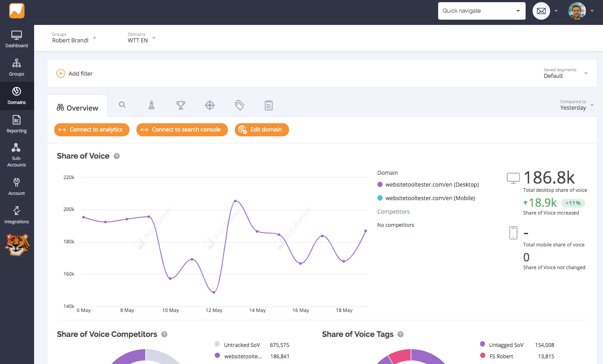This screenshot has height=364, width=603.
Task: Click help icon beside Share of Voice
Action: [x=117, y=156]
